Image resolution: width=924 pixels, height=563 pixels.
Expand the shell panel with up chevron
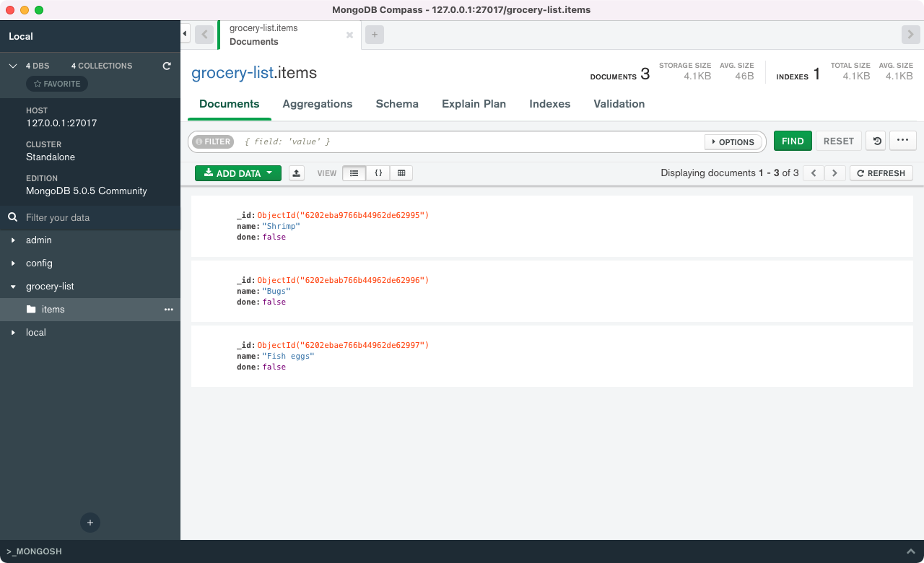[x=910, y=551]
